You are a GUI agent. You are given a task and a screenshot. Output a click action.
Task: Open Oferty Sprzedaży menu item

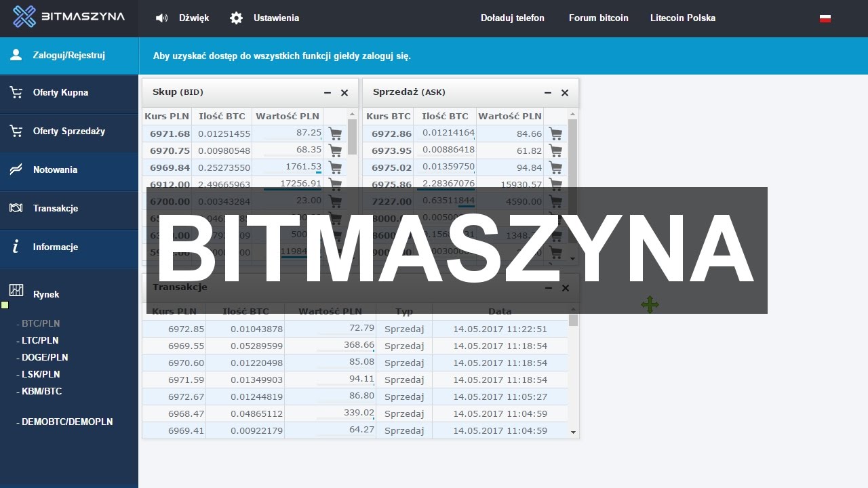tap(69, 131)
